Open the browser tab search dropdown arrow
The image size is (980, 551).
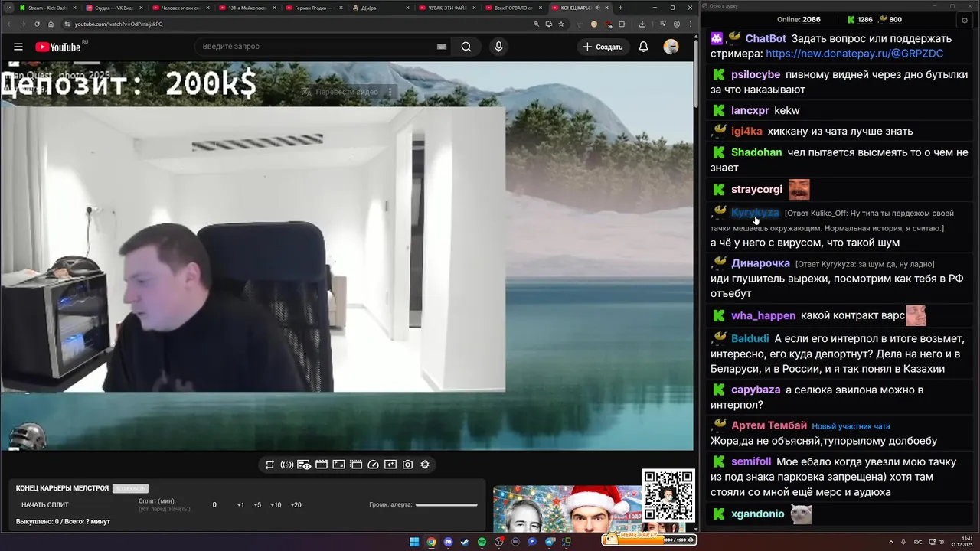(x=8, y=8)
